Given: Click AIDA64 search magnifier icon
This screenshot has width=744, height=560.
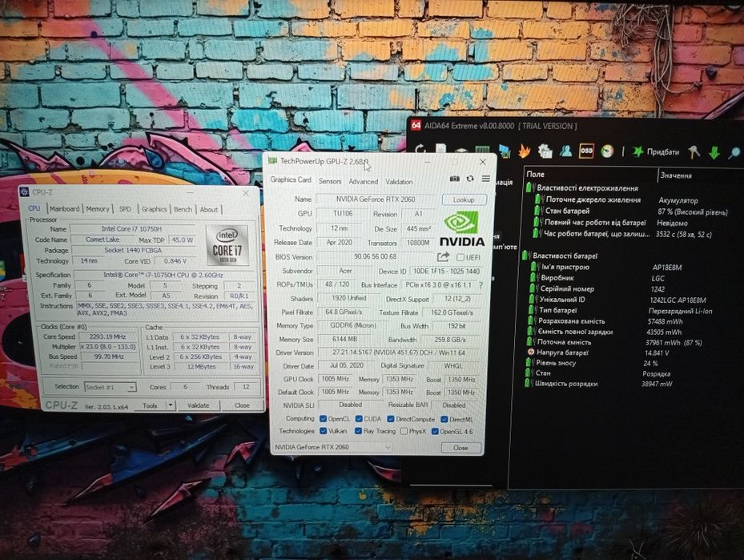Looking at the screenshot, I should (734, 152).
